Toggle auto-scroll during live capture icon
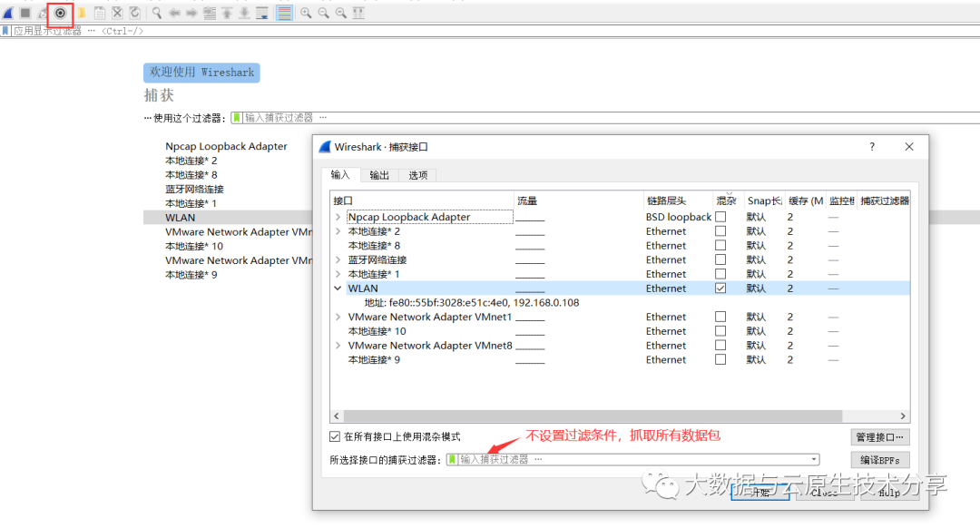Screen dimensions: 980x528 (262, 13)
